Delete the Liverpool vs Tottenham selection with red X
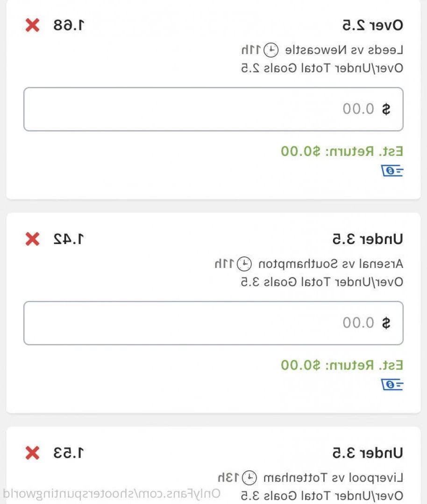 tap(32, 453)
